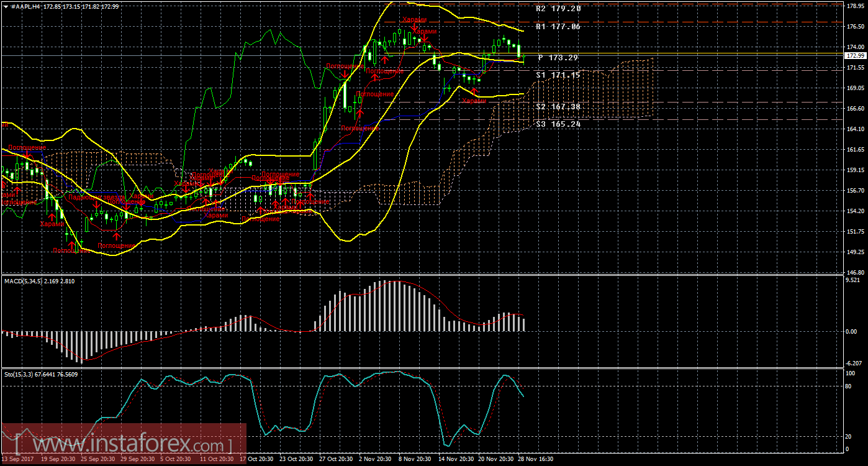Click the 9.521 value on MACD scale
The width and height of the screenshot is (868, 466).
tap(853, 281)
